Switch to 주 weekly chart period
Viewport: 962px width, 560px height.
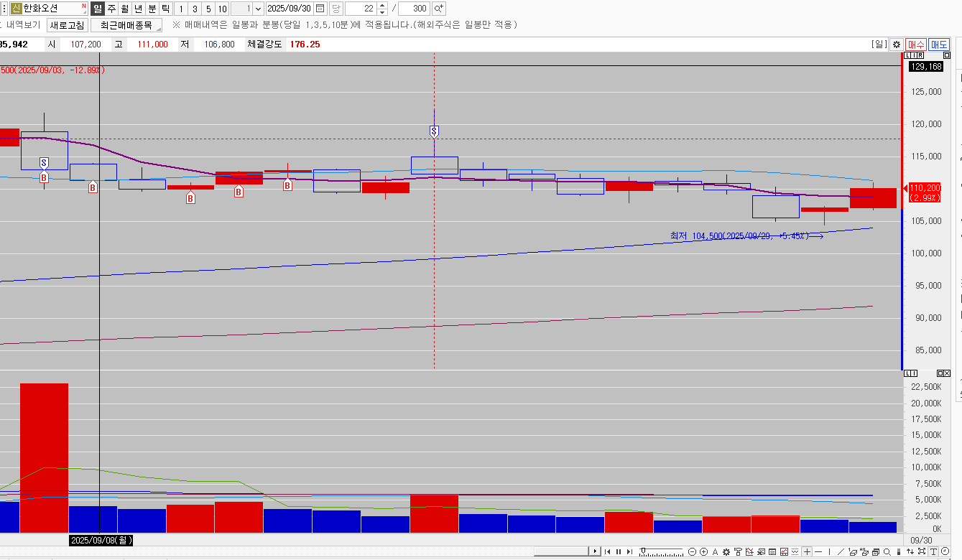pos(111,9)
